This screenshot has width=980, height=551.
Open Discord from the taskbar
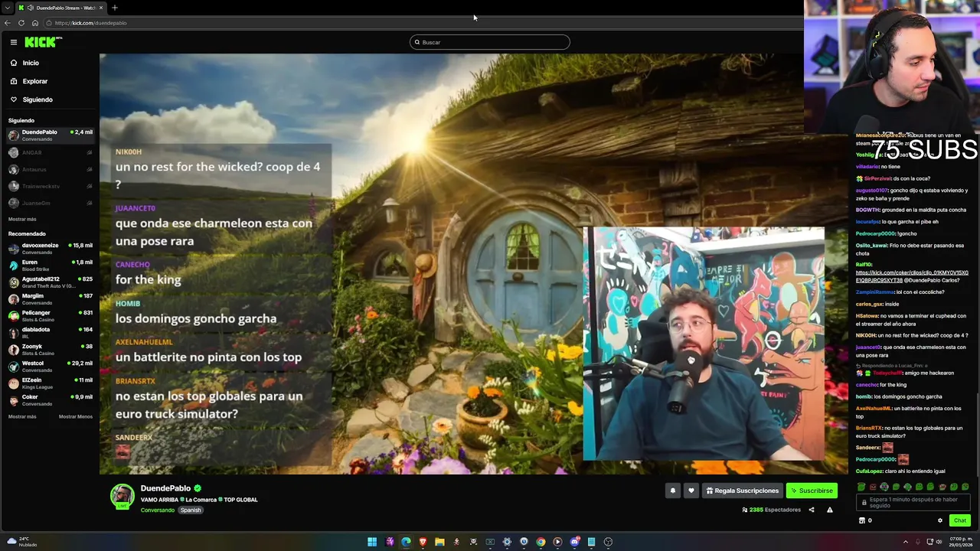pos(574,542)
